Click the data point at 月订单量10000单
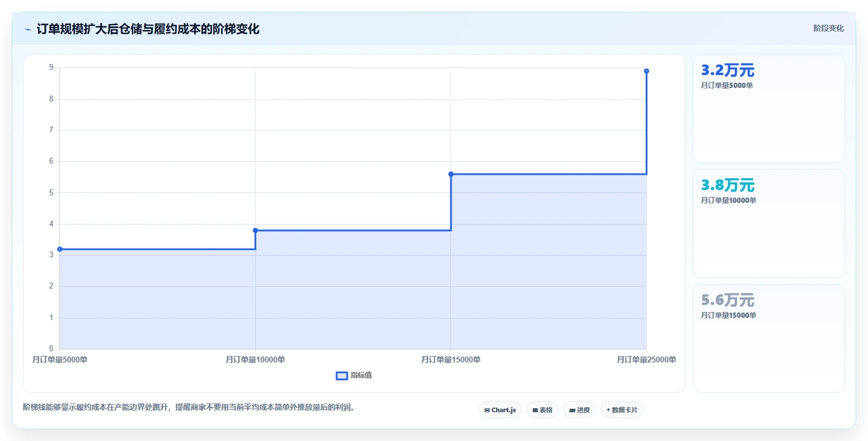 (x=255, y=230)
